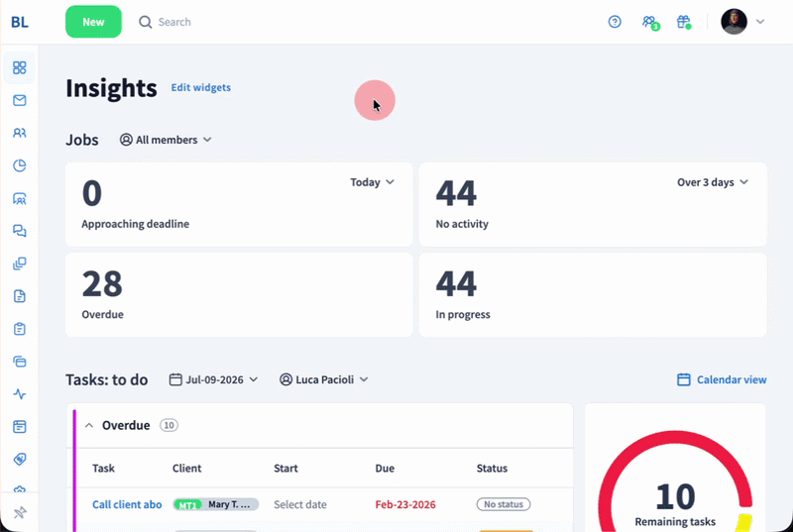
Task: Expand the Today deadline period dropdown
Action: coord(373,182)
